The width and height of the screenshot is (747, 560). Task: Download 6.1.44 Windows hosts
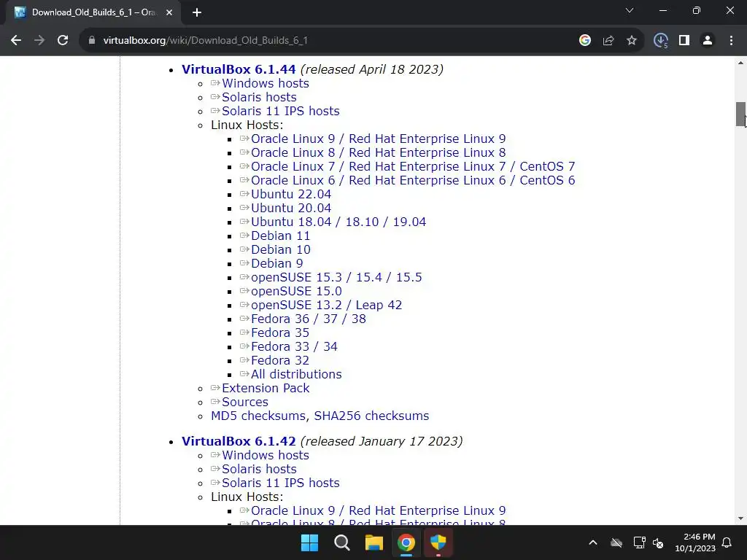point(266,83)
